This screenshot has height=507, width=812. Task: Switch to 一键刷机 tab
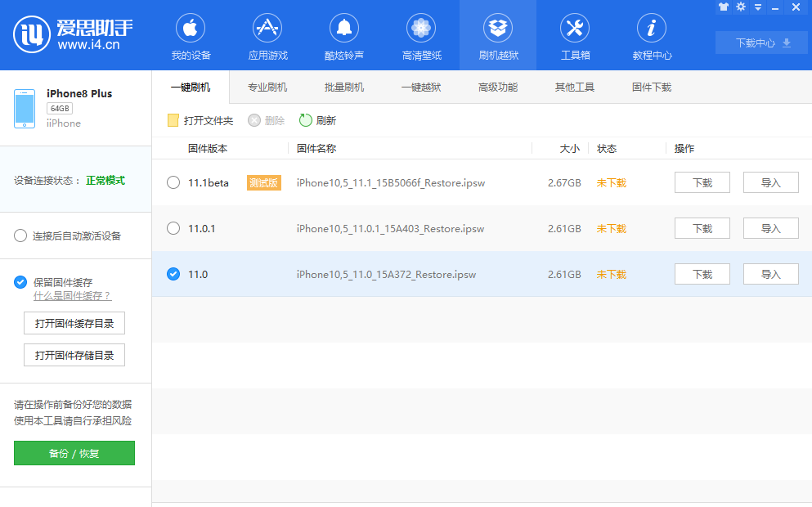[191, 87]
